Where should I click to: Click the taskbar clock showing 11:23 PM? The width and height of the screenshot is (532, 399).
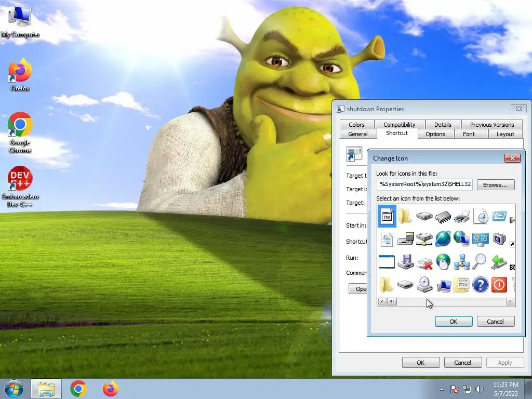tap(506, 389)
